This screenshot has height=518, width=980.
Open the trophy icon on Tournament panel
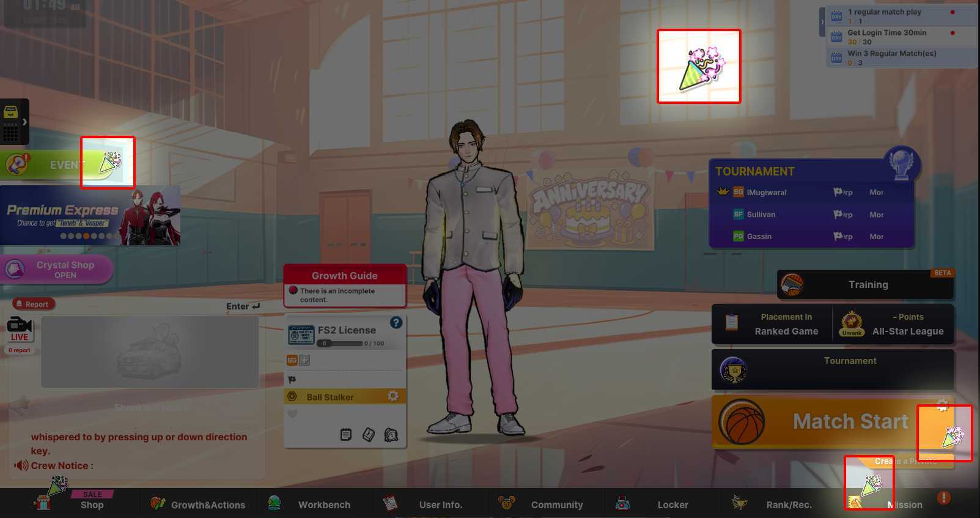[901, 163]
